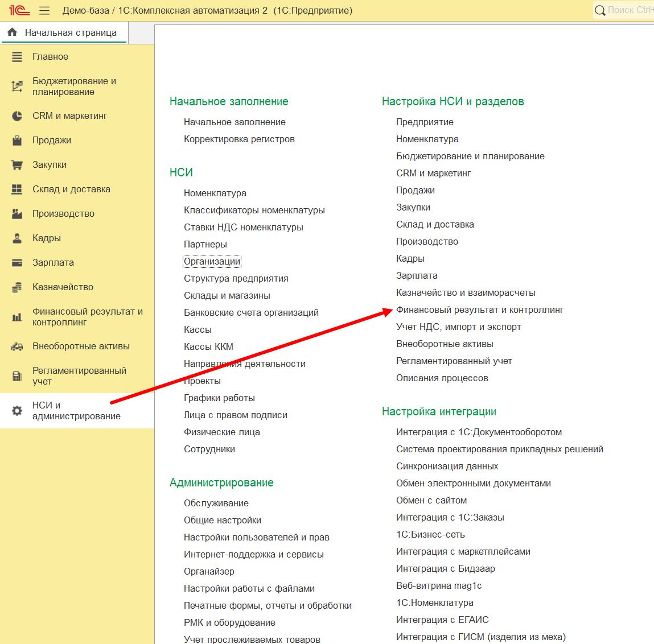Click the Кадры person icon
Image resolution: width=654 pixels, height=644 pixels.
pyautogui.click(x=17, y=238)
